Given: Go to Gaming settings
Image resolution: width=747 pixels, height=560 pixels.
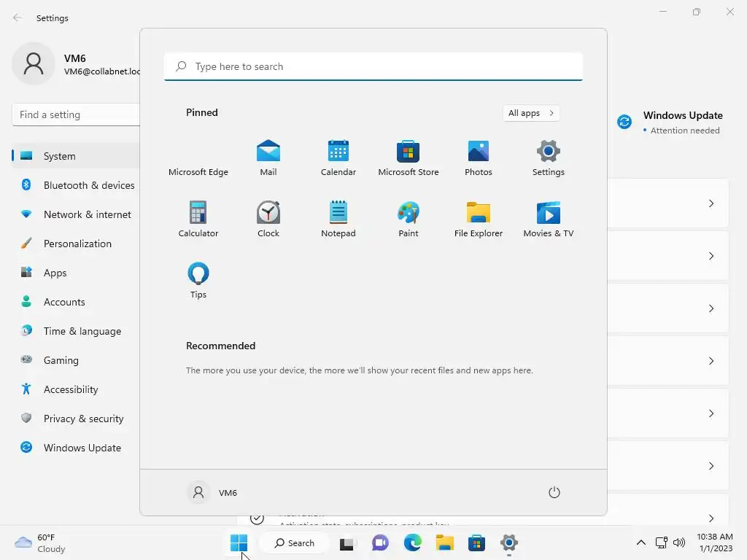Looking at the screenshot, I should pos(76,360).
